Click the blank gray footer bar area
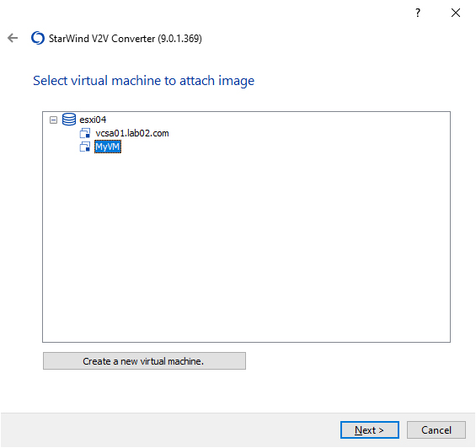The width and height of the screenshot is (476, 448). [x=170, y=429]
